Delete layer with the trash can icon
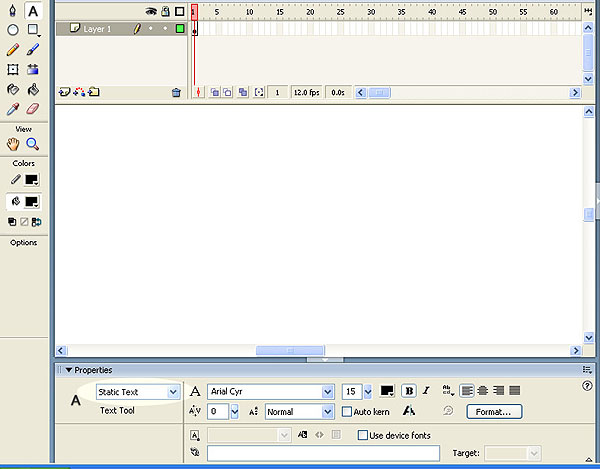The width and height of the screenshot is (600, 469). pyautogui.click(x=176, y=92)
